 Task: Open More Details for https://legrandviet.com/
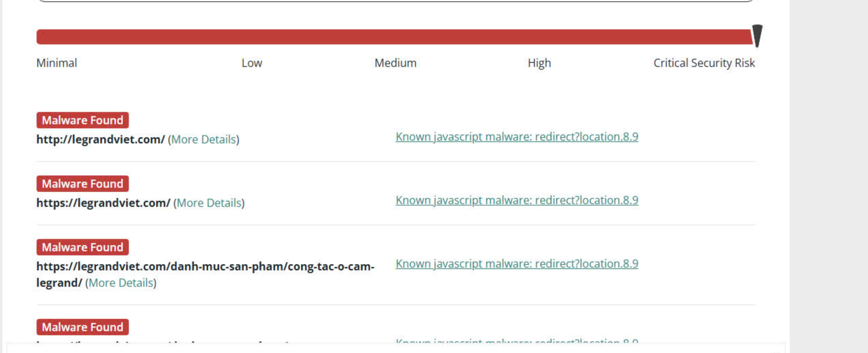(209, 203)
